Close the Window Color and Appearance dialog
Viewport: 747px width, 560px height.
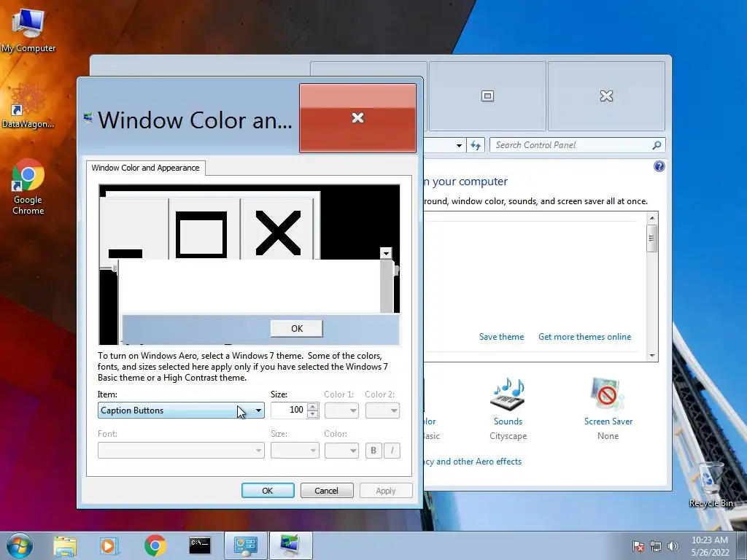tap(357, 118)
